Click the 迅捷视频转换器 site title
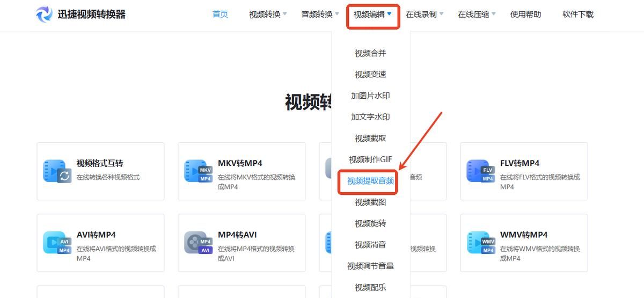The width and height of the screenshot is (644, 298). click(x=91, y=14)
